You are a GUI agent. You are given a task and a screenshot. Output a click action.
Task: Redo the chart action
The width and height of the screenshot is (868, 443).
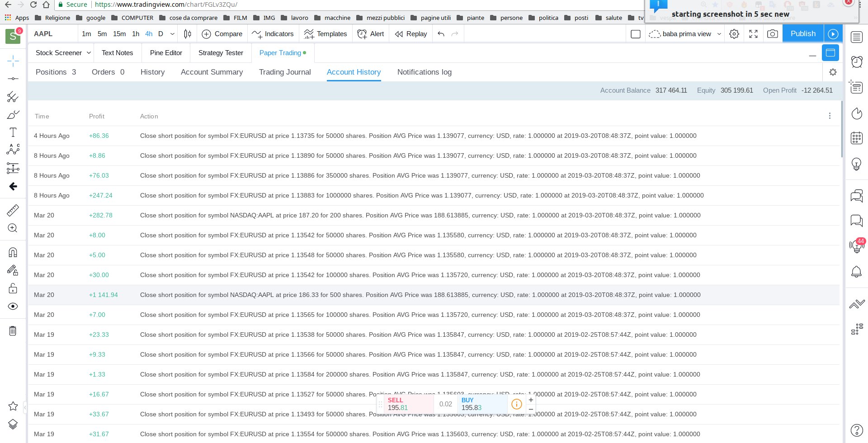(455, 34)
